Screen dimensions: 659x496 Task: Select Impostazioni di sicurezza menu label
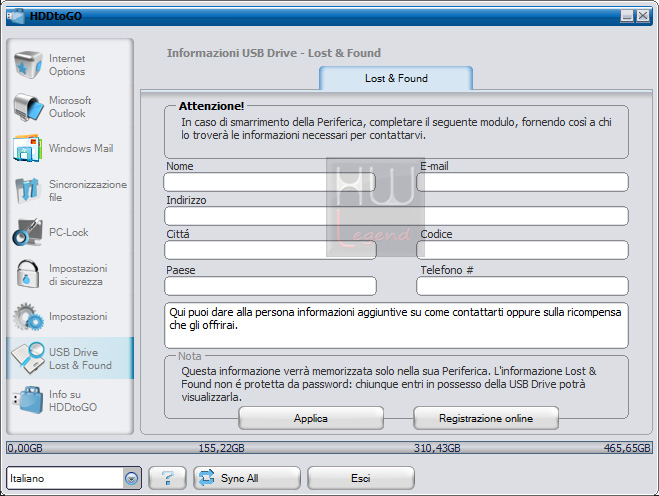click(78, 274)
